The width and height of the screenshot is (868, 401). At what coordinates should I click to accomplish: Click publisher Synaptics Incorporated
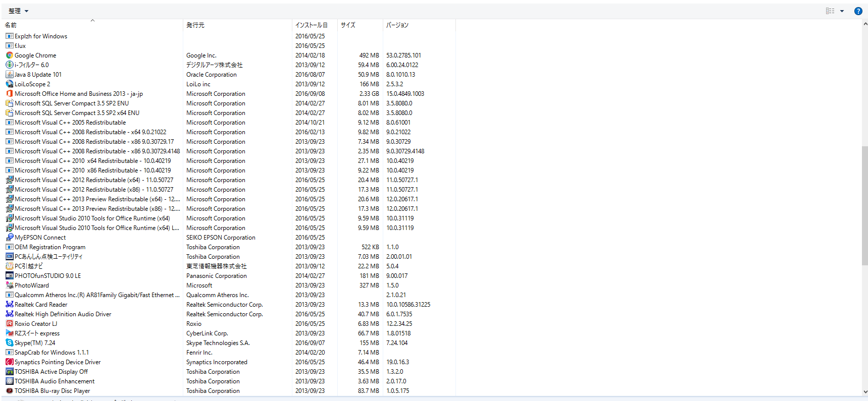tap(217, 362)
